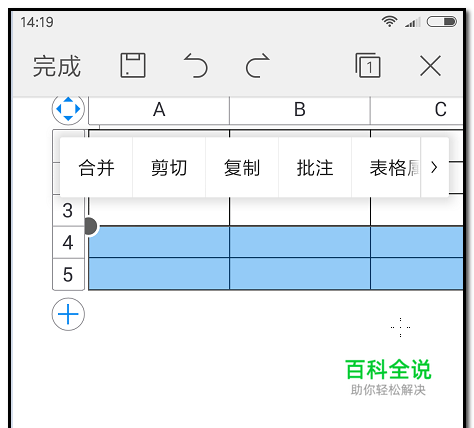Select row 4 header
The width and height of the screenshot is (474, 428).
[68, 242]
